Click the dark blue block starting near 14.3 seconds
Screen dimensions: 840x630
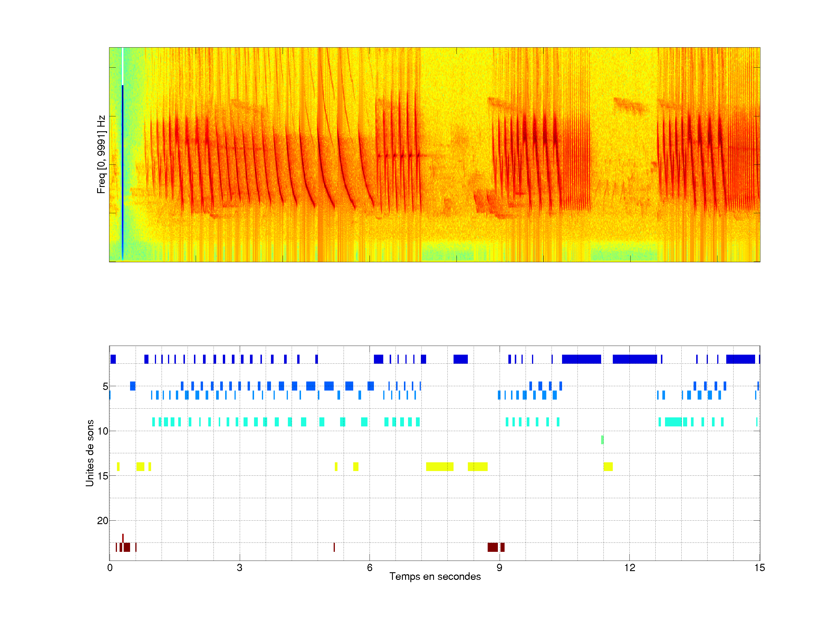[x=740, y=359]
